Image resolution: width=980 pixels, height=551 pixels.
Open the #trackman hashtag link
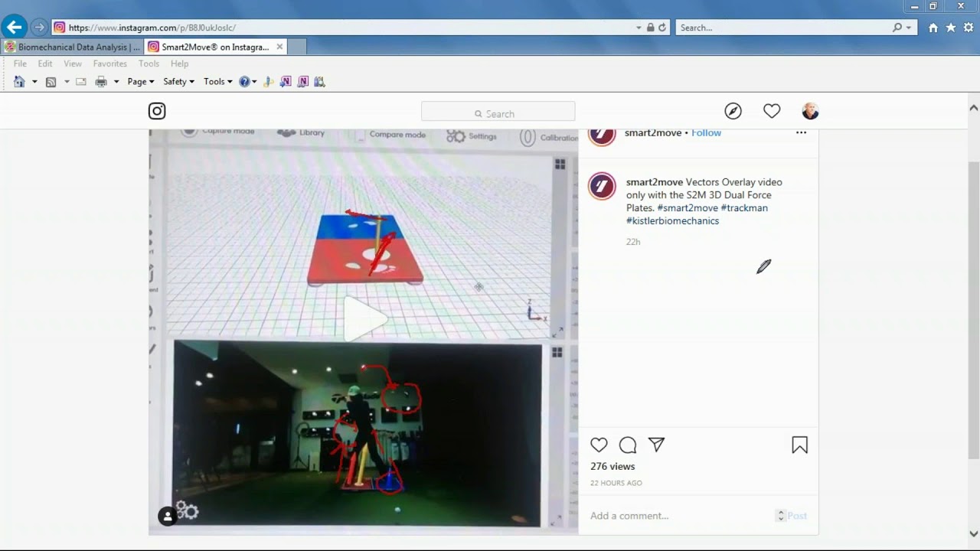744,207
